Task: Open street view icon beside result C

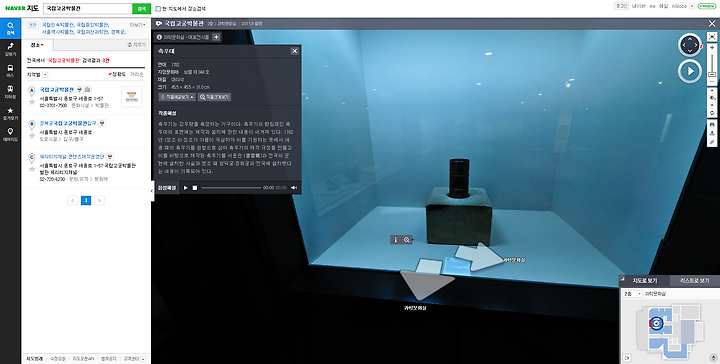Action: tap(111, 157)
